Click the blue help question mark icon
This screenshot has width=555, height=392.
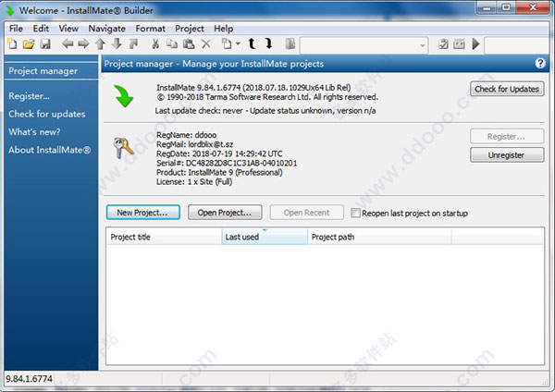pos(540,63)
